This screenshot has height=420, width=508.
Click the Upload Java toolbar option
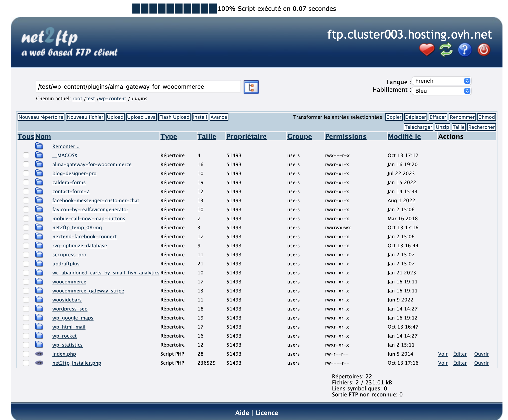[x=141, y=117]
